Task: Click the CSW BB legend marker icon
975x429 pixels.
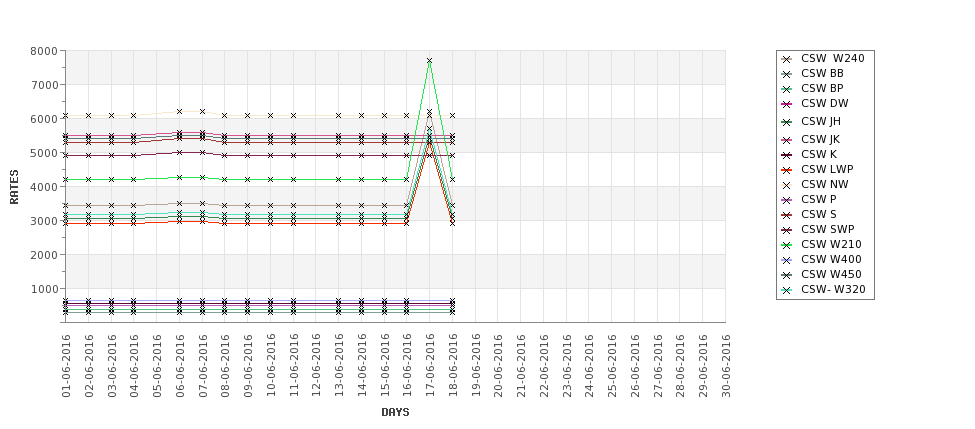Action: 787,74
